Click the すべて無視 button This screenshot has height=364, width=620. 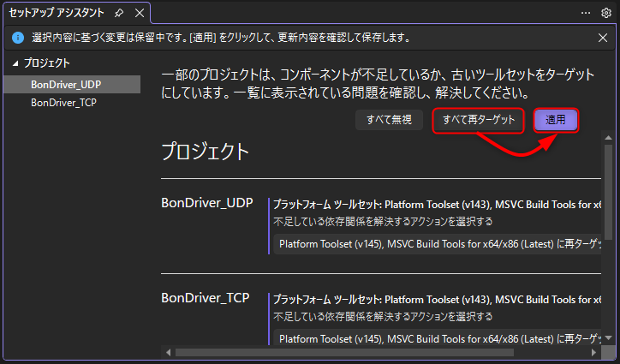point(389,120)
